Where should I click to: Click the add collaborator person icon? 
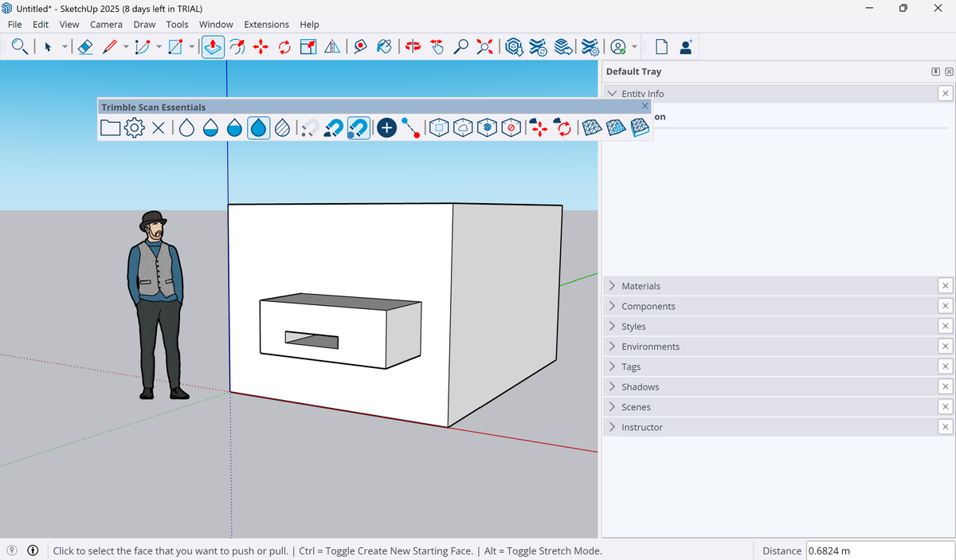coord(685,47)
